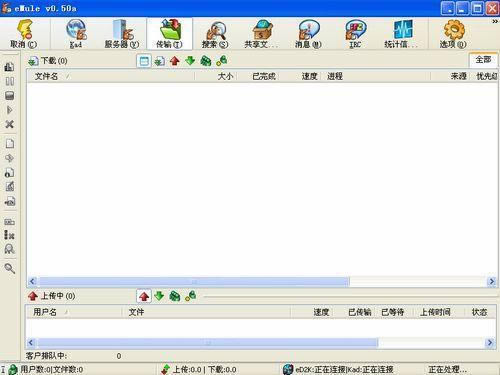This screenshot has height=375, width=500.
Task: Sort uploads by 已等待 column
Action: [394, 312]
